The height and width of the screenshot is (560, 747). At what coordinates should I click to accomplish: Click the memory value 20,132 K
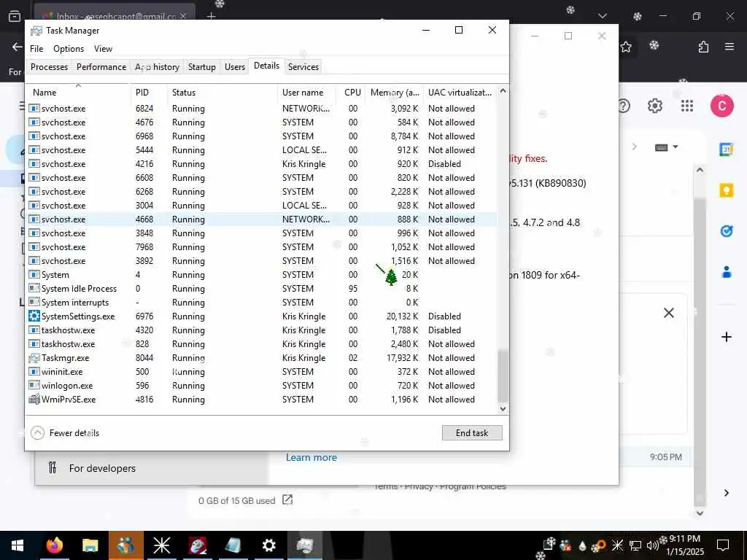402,316
